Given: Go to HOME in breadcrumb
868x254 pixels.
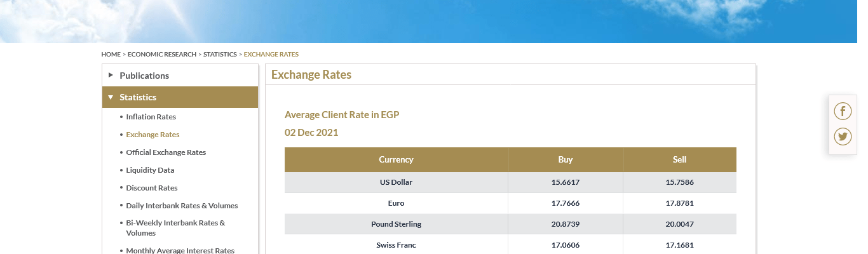Looking at the screenshot, I should pyautogui.click(x=111, y=55).
